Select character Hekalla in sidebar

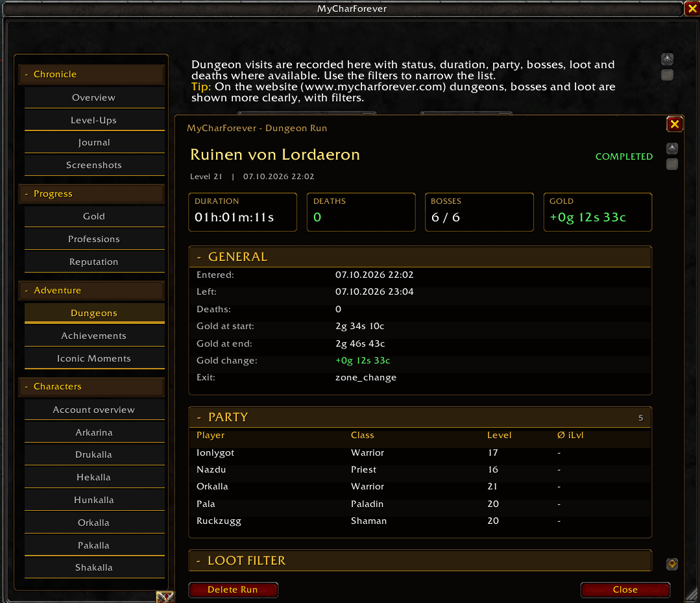tap(94, 478)
